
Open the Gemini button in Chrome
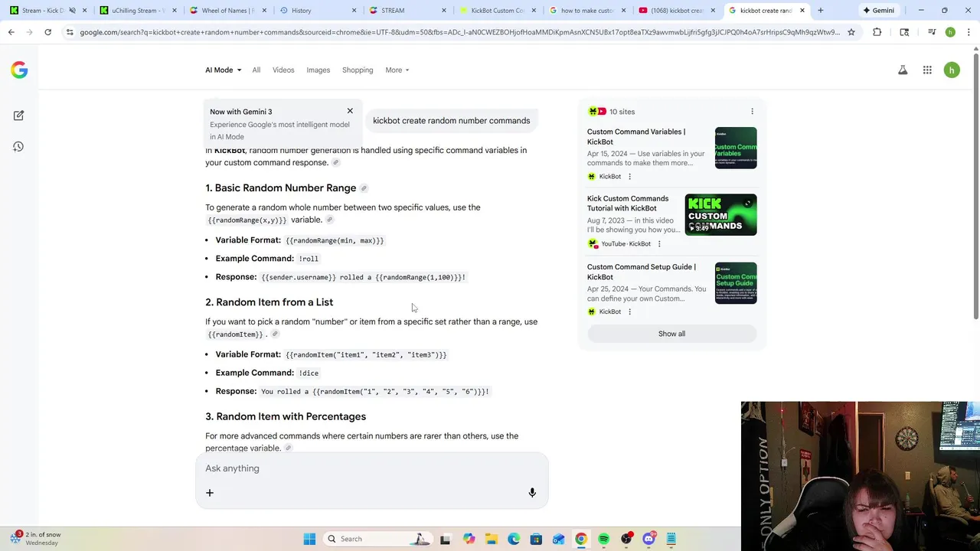click(x=878, y=11)
